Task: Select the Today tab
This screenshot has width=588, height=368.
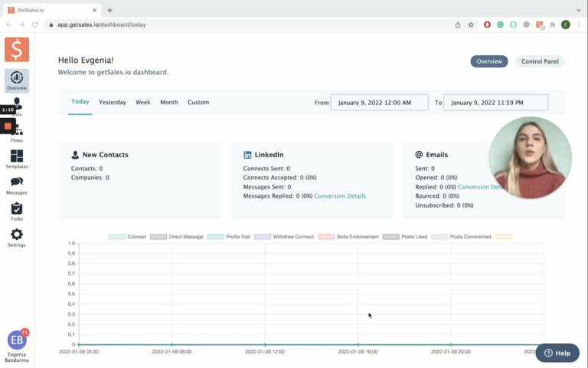Action: [x=80, y=102]
